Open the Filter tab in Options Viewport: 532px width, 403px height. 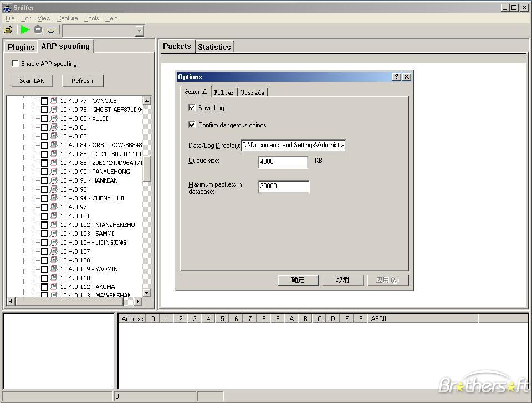point(224,92)
